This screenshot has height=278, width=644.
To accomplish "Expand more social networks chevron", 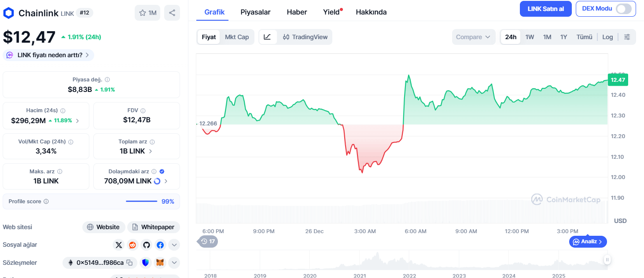I will pyautogui.click(x=174, y=245).
